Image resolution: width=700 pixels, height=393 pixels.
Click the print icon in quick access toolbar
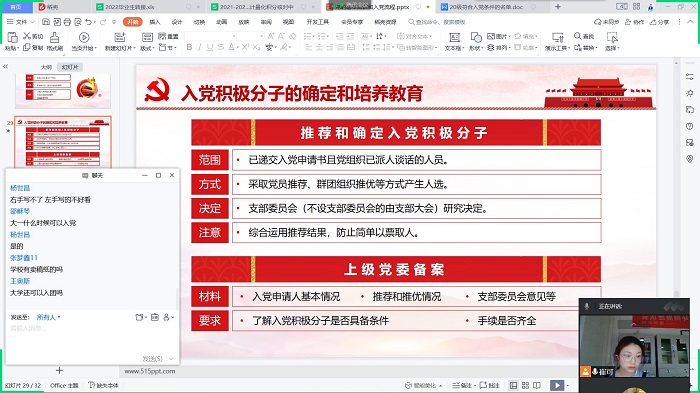(x=67, y=21)
